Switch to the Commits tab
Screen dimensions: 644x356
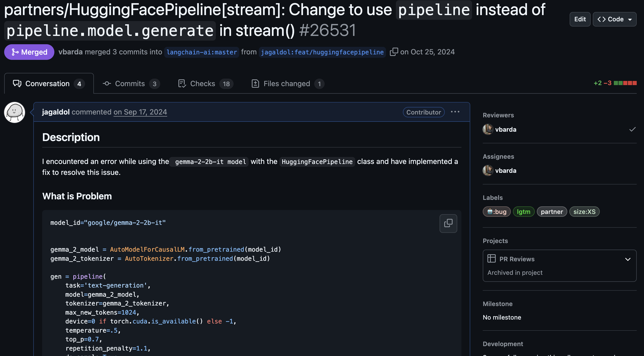click(x=131, y=84)
